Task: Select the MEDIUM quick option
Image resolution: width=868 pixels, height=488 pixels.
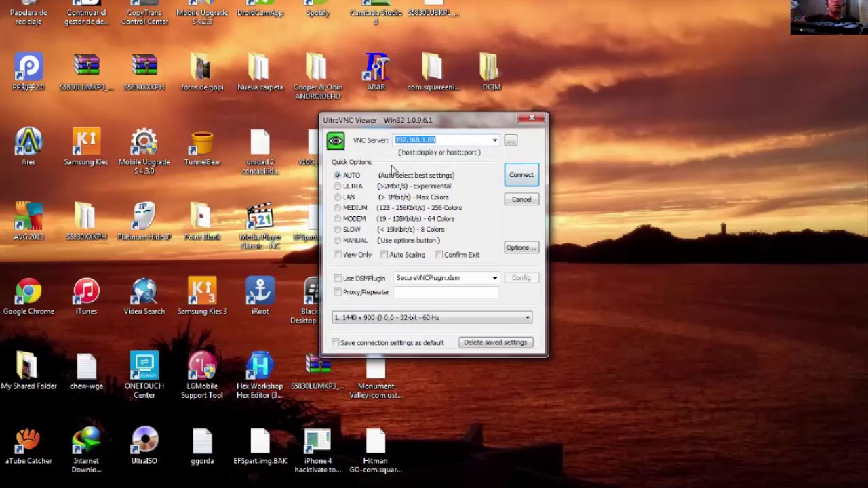Action: [337, 207]
